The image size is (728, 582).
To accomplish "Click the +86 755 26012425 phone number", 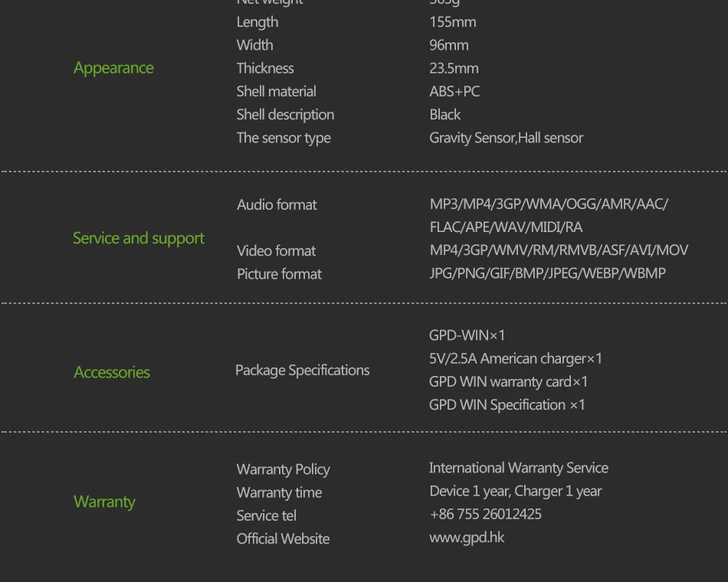I will [x=485, y=515].
